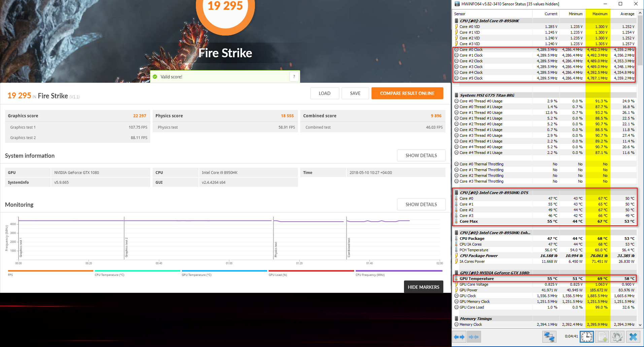Select the Intel Core i9 8950HK text

click(219, 172)
